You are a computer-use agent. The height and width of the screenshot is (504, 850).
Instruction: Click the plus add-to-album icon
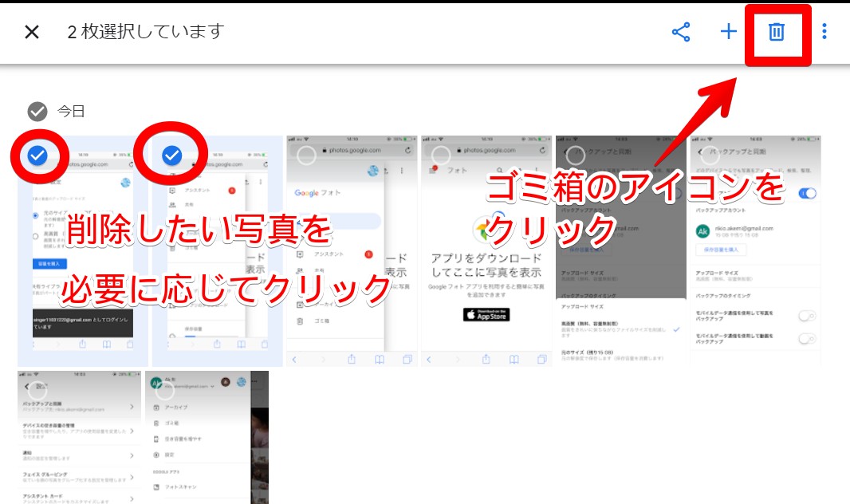point(728,32)
